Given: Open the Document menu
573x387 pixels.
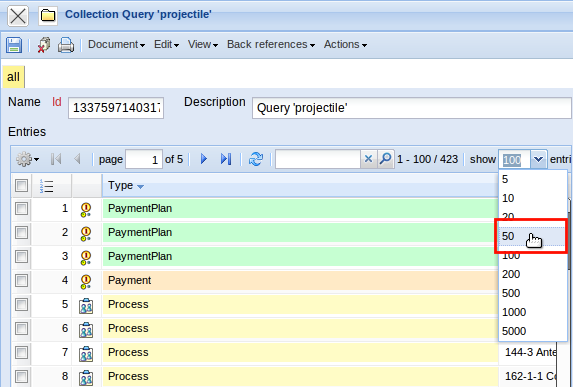Looking at the screenshot, I should click(116, 45).
